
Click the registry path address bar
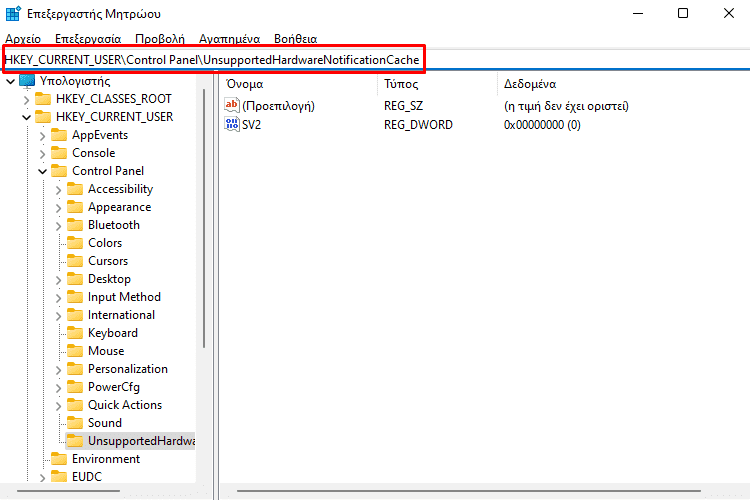coord(376,60)
